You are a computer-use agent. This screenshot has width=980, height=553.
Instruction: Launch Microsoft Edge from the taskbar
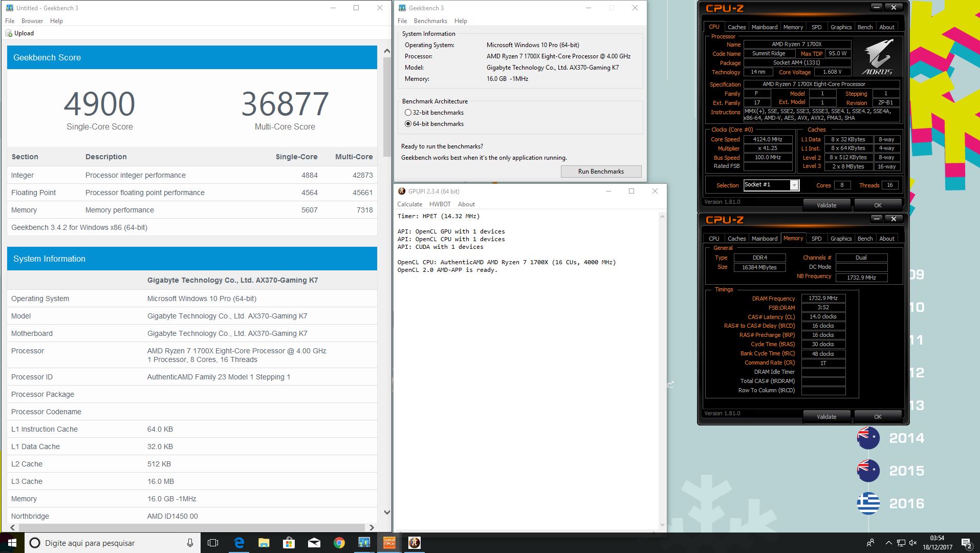[239, 543]
